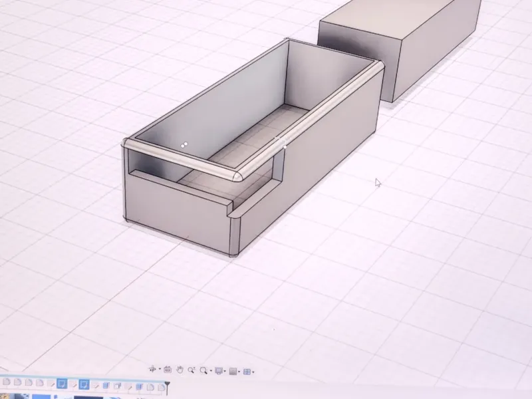Expand the Display Settings dropdown arrow
The width and height of the screenshot is (532, 399).
(225, 371)
